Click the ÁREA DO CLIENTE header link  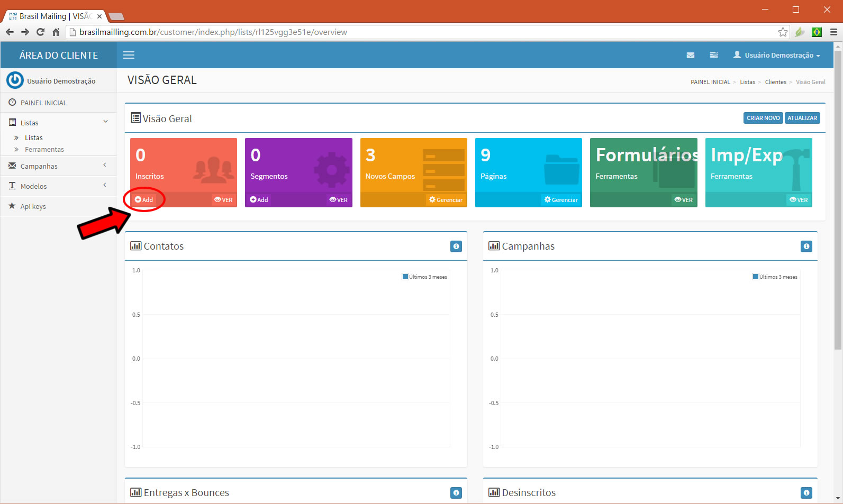point(59,55)
